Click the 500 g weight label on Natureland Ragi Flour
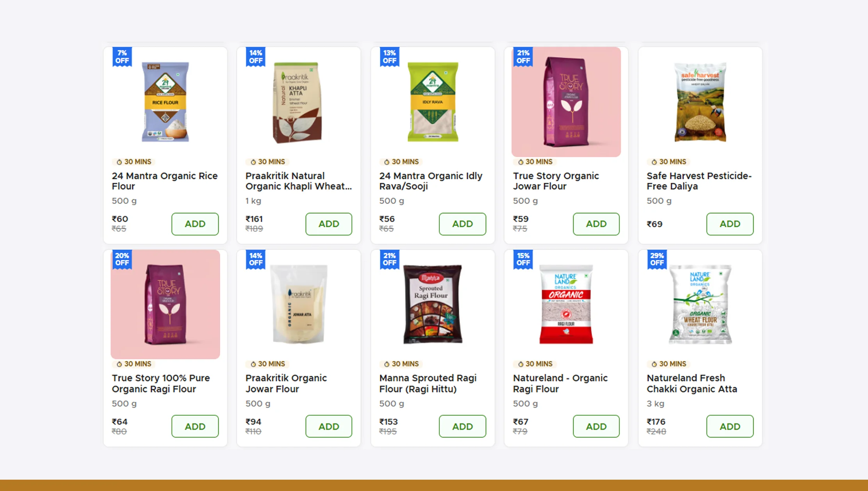 click(525, 404)
